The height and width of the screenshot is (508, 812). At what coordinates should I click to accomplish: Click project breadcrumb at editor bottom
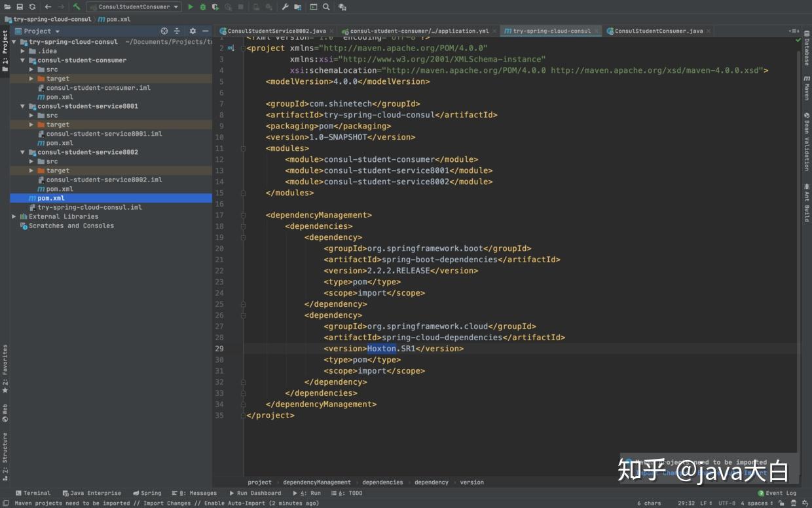point(259,482)
